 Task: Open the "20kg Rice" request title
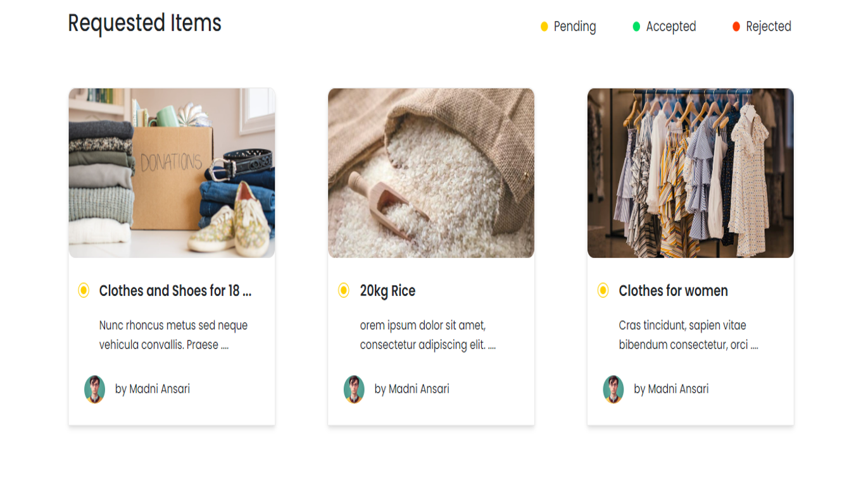point(387,291)
